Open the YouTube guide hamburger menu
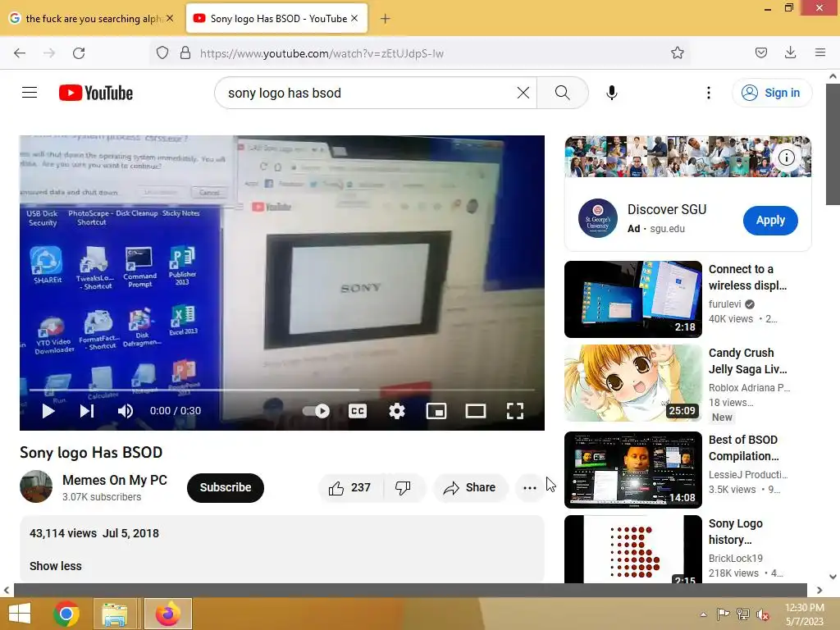The width and height of the screenshot is (840, 630). (30, 93)
